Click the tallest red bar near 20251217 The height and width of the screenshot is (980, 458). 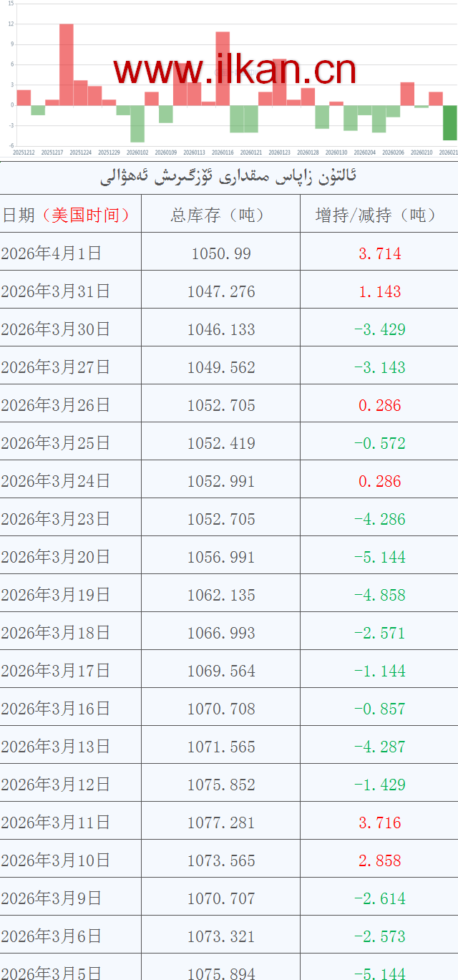[x=66, y=64]
